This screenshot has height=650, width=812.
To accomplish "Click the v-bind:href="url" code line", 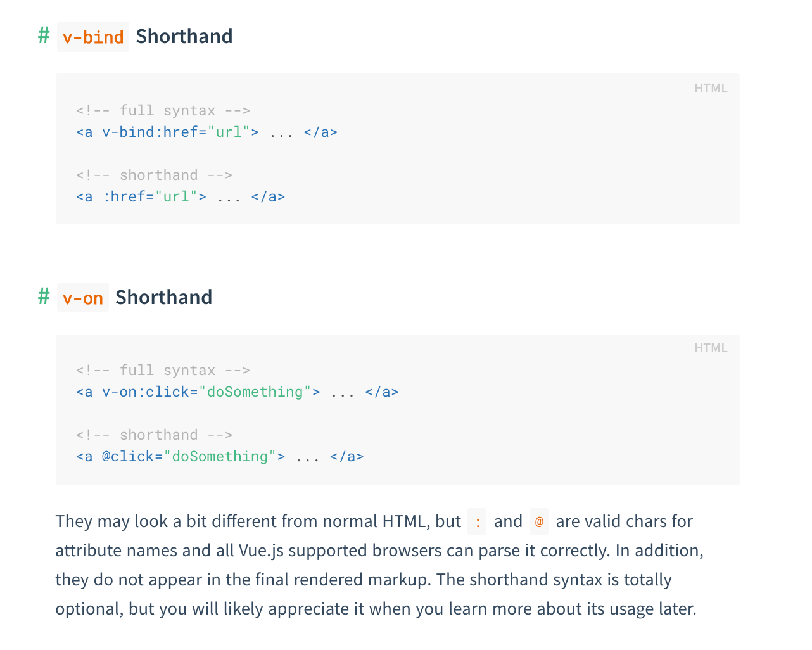I will coord(206,132).
